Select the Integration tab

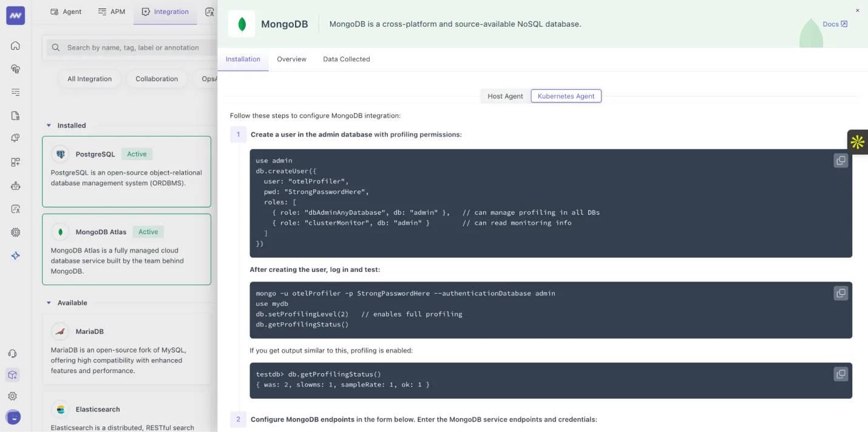pos(165,12)
